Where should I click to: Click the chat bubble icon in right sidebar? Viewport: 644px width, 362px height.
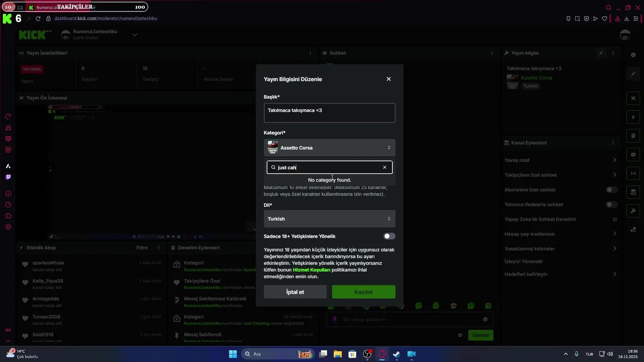tap(633, 154)
